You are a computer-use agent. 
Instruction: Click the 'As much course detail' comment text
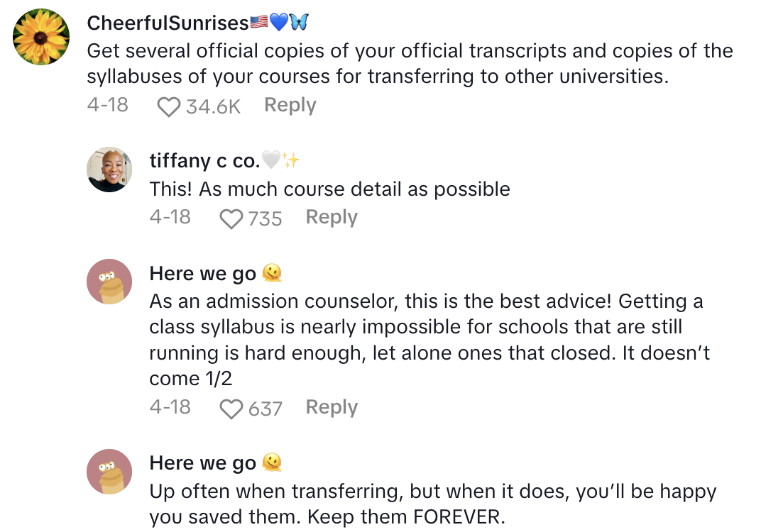(x=329, y=189)
